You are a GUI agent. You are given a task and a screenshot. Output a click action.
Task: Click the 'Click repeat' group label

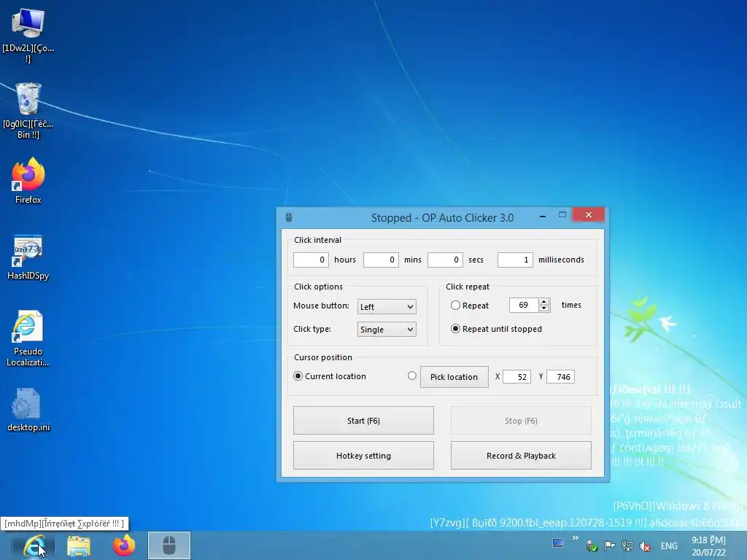(x=468, y=287)
